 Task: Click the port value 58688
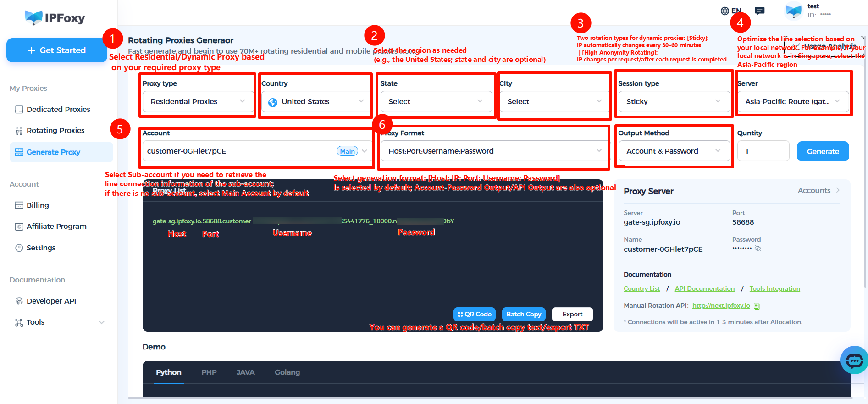point(743,222)
